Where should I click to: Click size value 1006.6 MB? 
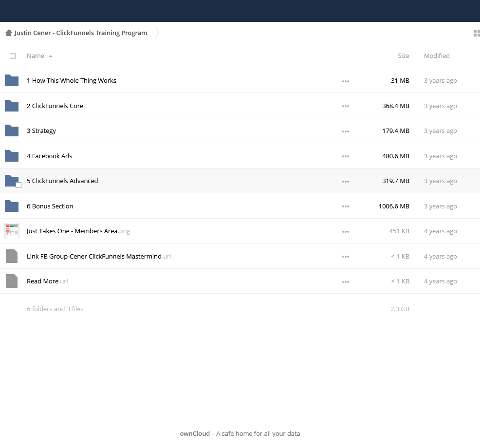pyautogui.click(x=394, y=206)
